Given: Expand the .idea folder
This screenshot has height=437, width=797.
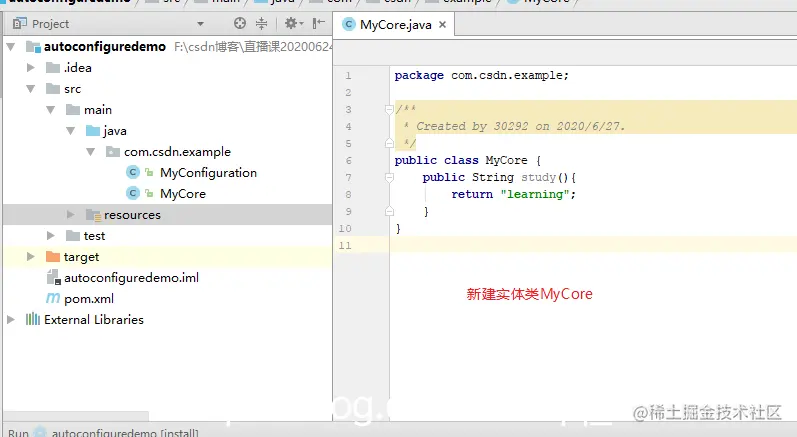Looking at the screenshot, I should [x=30, y=68].
